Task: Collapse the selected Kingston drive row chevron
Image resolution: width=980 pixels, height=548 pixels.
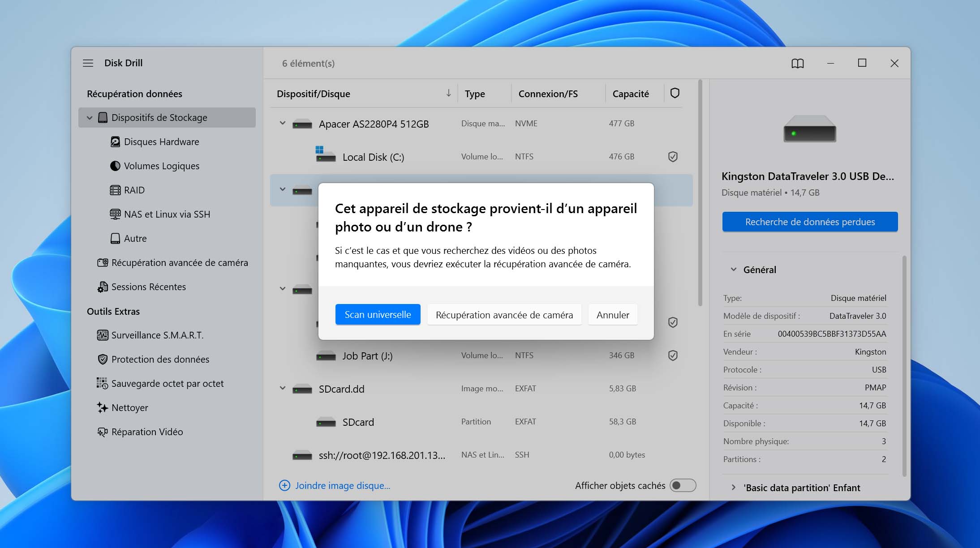Action: (x=283, y=189)
